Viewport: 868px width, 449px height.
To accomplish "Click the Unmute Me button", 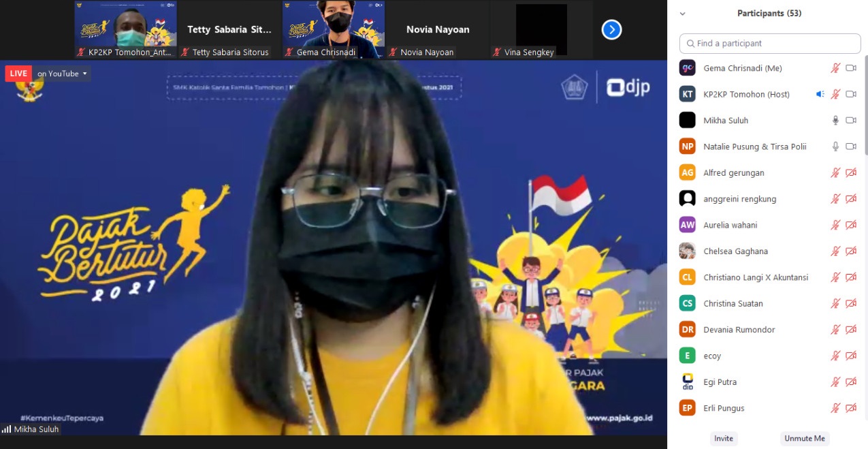I will [x=804, y=439].
